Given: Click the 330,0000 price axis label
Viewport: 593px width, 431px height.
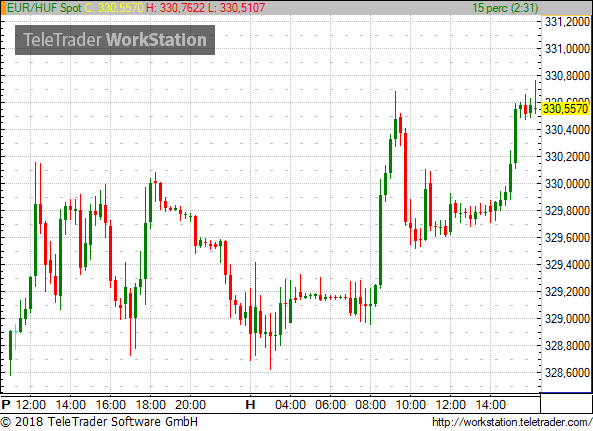Looking at the screenshot, I should coord(567,184).
